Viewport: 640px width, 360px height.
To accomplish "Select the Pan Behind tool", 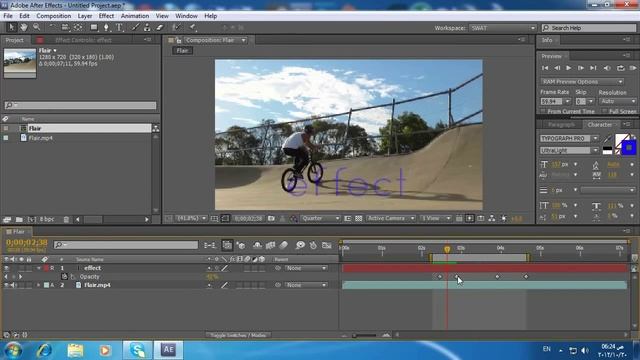I will click(78, 27).
